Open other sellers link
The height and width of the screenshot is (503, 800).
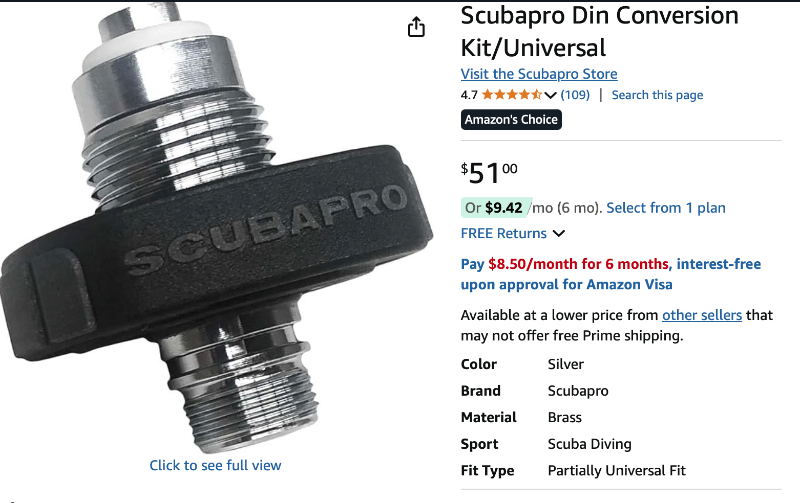click(x=702, y=315)
